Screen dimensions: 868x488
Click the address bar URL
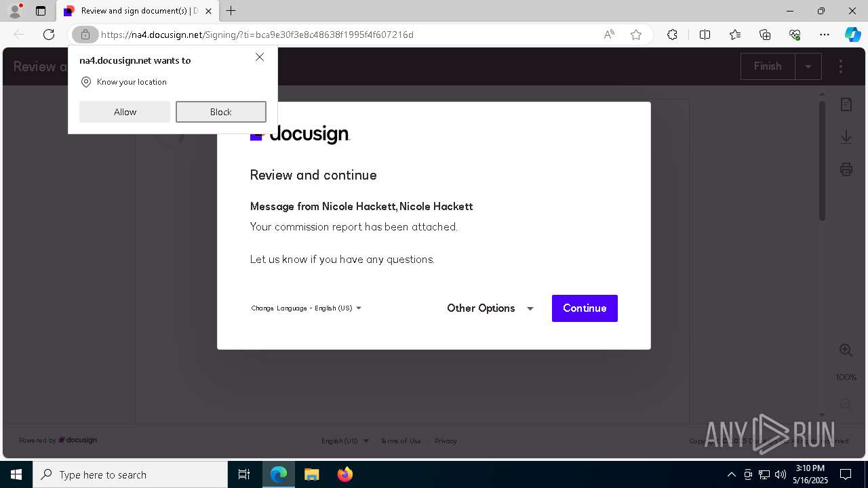pos(257,35)
